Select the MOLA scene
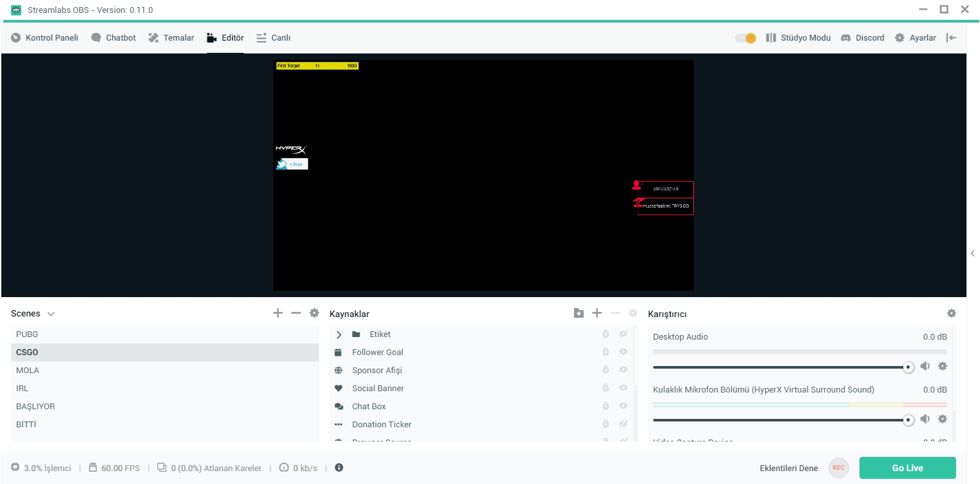Screen dimensions: 980x484 [165, 371]
